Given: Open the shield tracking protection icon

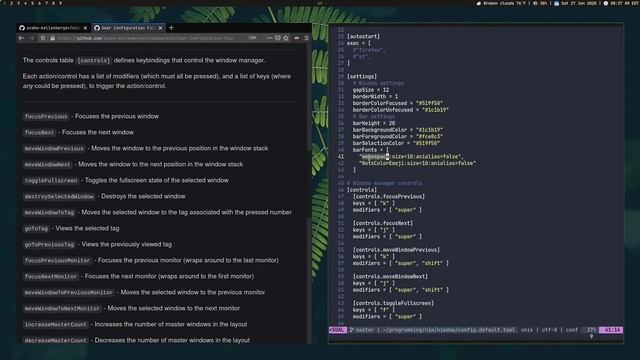Looking at the screenshot, I should click(43, 38).
